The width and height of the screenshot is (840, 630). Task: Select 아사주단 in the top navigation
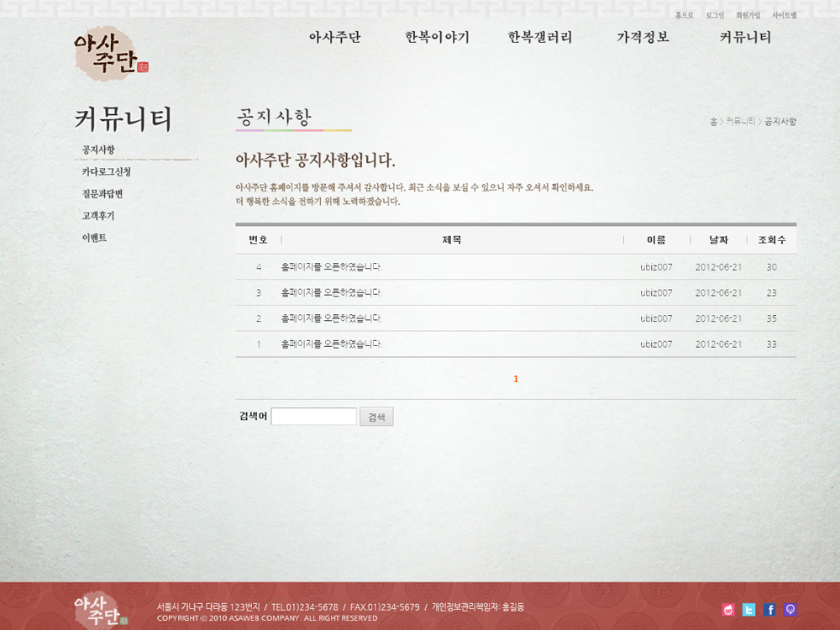[335, 38]
